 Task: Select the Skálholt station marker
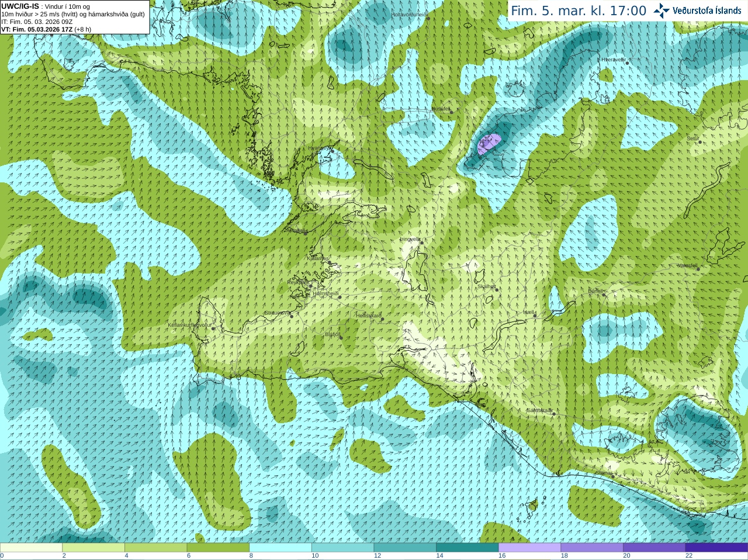[497, 289]
